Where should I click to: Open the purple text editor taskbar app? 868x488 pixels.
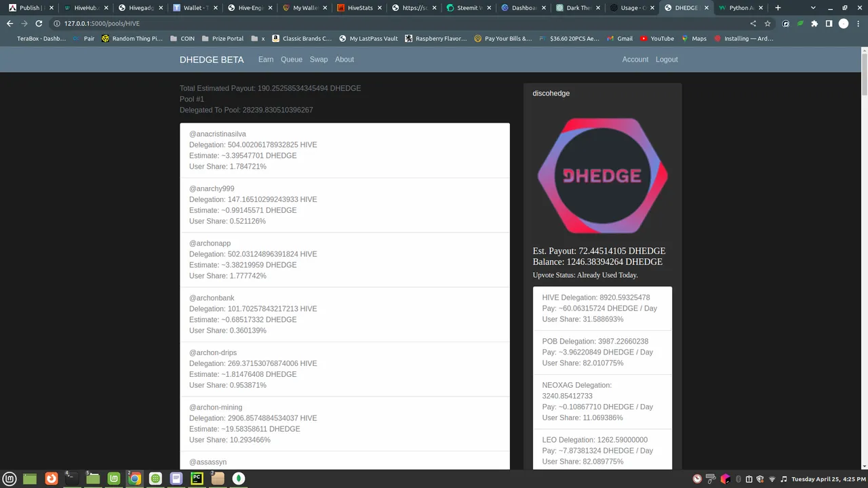click(176, 479)
